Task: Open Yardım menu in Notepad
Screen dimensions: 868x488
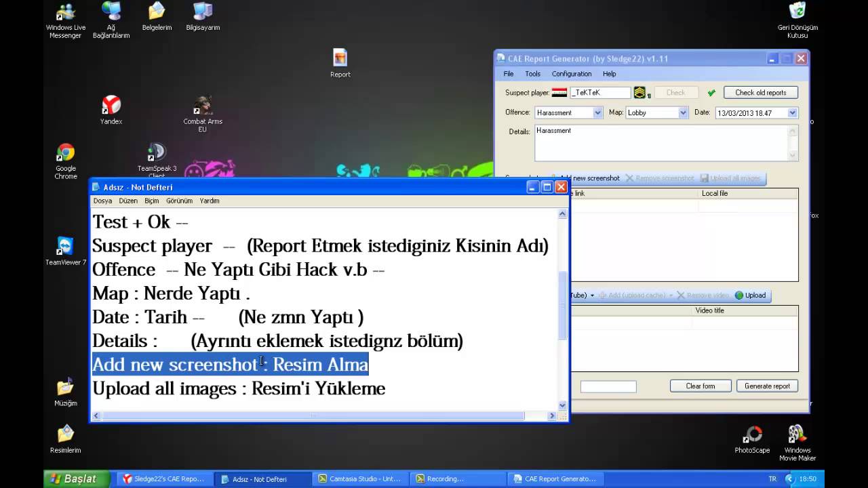Action: click(x=210, y=201)
